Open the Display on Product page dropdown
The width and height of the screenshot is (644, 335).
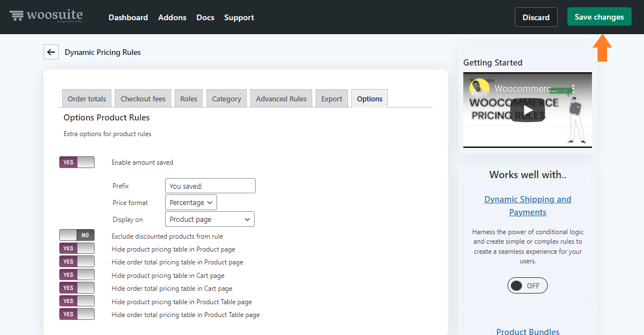pos(209,219)
